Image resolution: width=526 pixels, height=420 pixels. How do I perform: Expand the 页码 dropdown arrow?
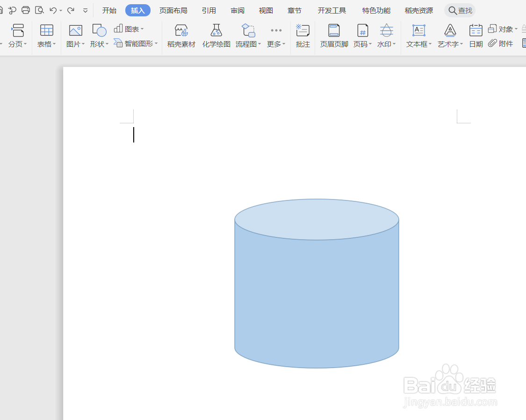point(370,44)
